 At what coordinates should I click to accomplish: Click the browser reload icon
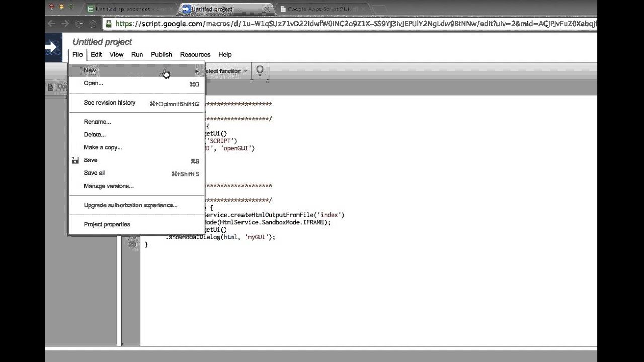79,24
